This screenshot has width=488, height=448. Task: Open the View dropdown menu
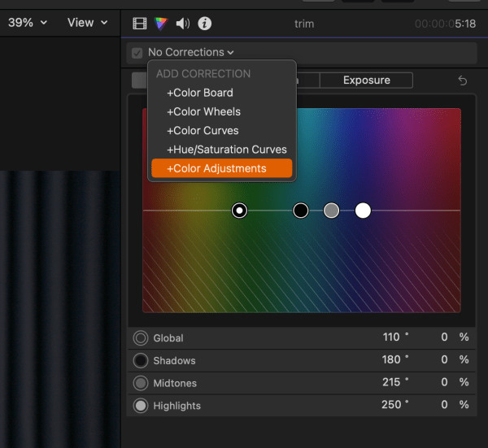point(87,23)
